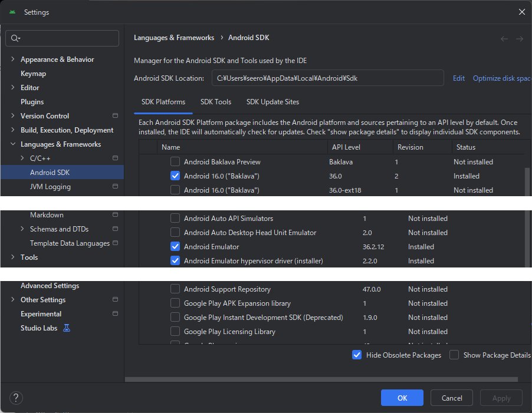Select Keymap in settings tree
Screen dimensions: 532x413
pyautogui.click(x=33, y=74)
